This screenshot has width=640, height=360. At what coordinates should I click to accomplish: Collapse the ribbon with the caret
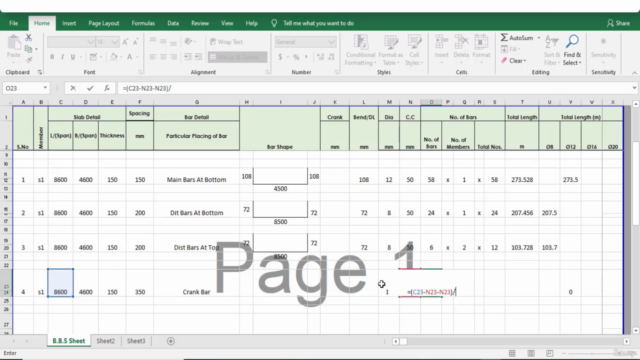[634, 73]
